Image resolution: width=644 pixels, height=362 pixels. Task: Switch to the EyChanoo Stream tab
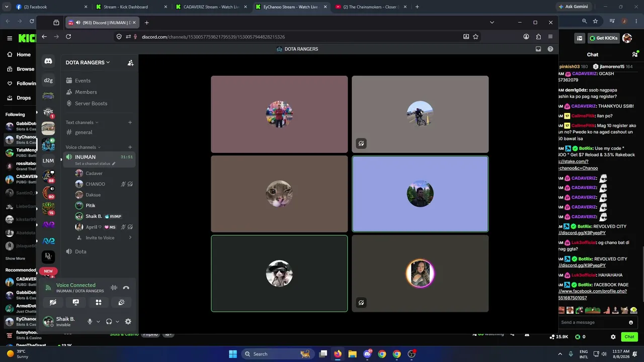pyautogui.click(x=290, y=7)
